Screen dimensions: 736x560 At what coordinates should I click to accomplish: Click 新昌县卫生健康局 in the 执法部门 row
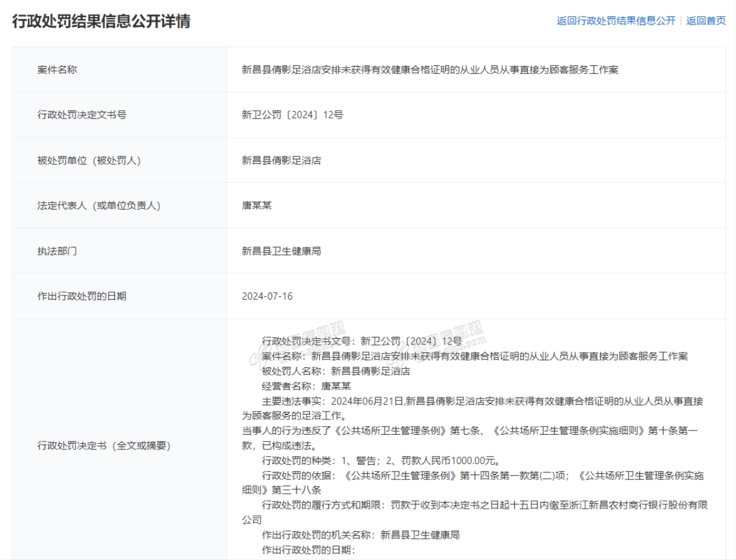point(281,251)
